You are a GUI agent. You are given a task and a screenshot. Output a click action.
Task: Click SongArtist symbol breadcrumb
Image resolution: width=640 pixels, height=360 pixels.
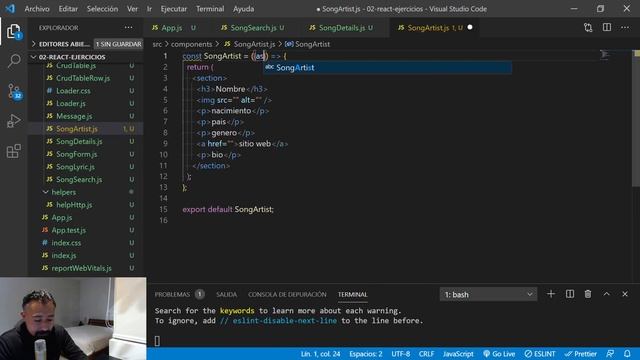coord(307,44)
